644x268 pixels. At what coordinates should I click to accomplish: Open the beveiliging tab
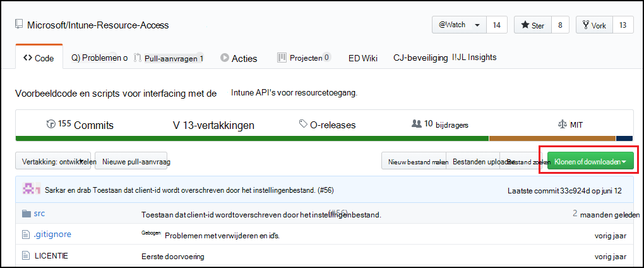point(420,58)
